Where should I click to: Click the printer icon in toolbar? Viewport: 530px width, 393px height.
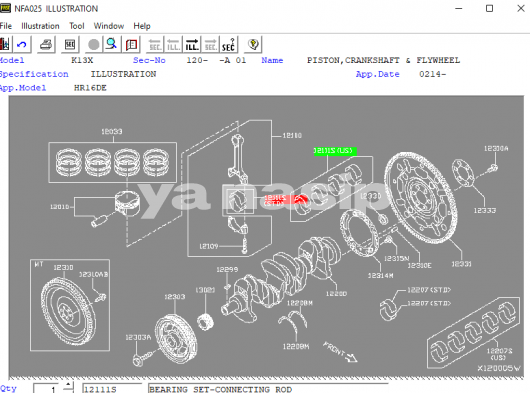[x=46, y=45]
